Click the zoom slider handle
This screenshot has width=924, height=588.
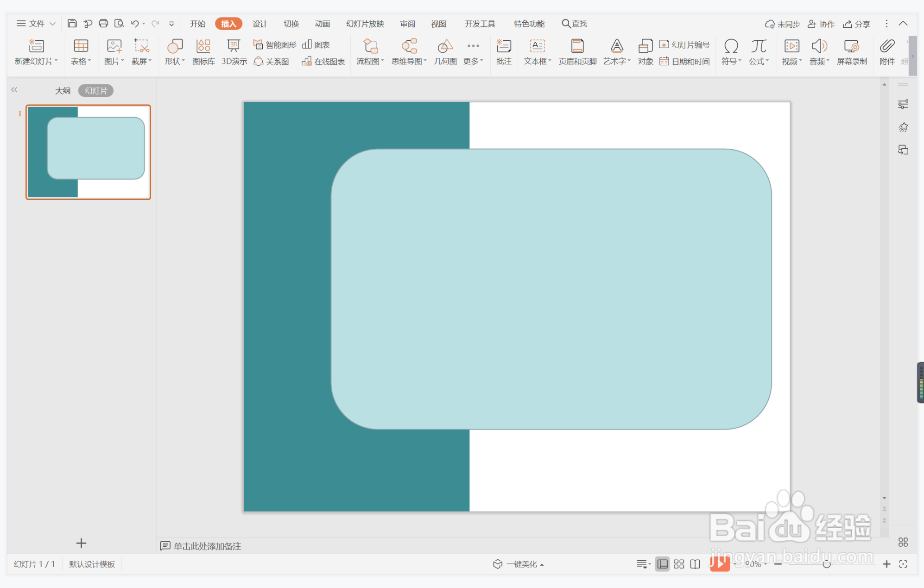tap(826, 564)
